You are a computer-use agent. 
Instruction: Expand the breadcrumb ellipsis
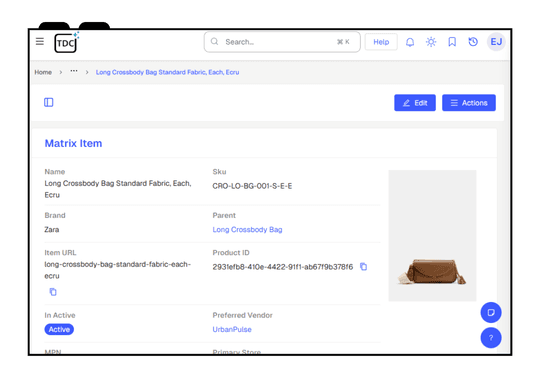click(74, 71)
